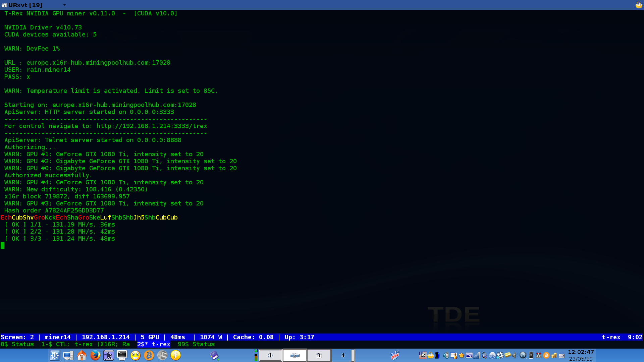The image size is (644, 362).
Task: Open the purple SD card media icon
Action: pyautogui.click(x=215, y=355)
